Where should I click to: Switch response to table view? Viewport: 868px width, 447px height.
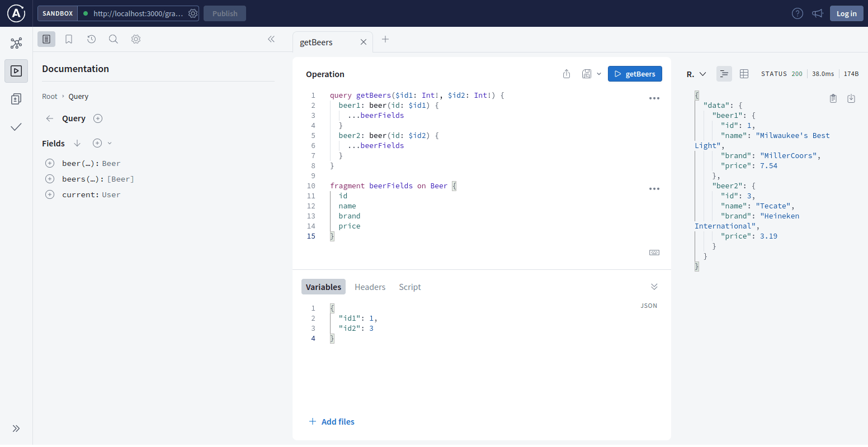pyautogui.click(x=744, y=74)
